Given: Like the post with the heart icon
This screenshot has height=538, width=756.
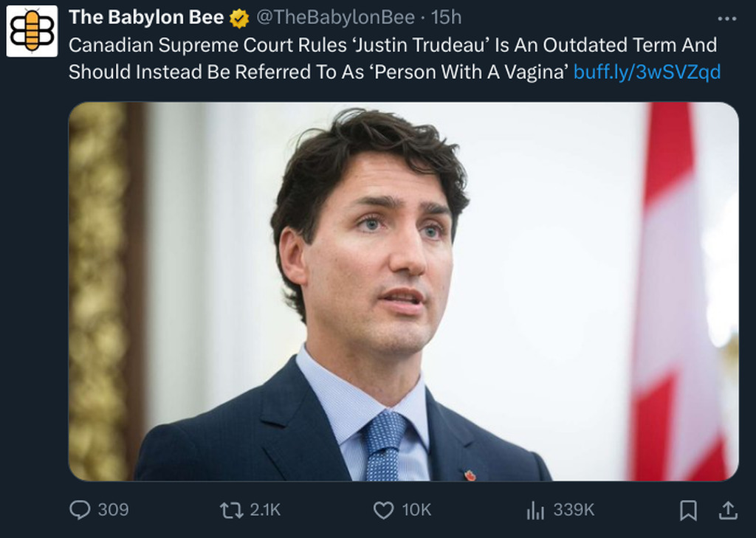Looking at the screenshot, I should pyautogui.click(x=383, y=509).
